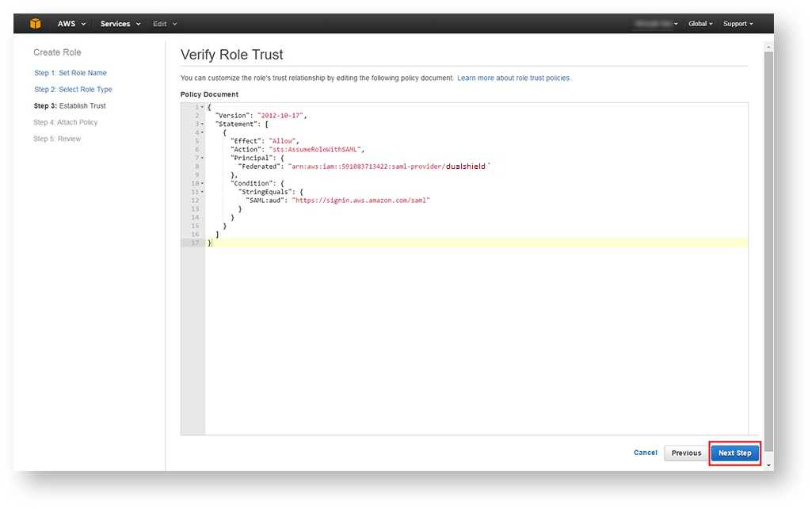The height and width of the screenshot is (509, 812).
Task: Go to Step 1: Set Role Name
Action: (71, 73)
